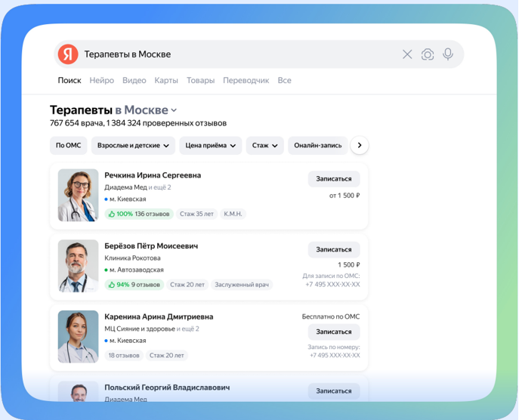Screen dimensions: 519x420
Task: Start voice search with the microphone icon
Action: [x=448, y=54]
